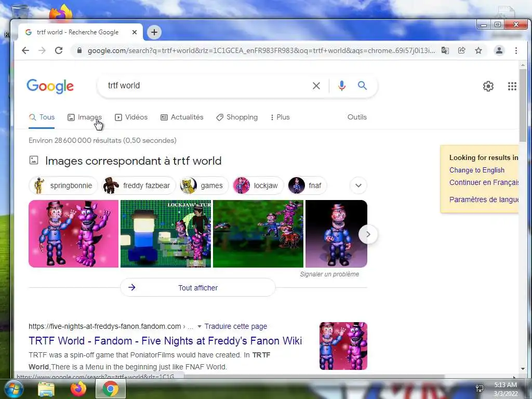
Task: Open the Fandom result thumbnail image
Action: point(343,345)
